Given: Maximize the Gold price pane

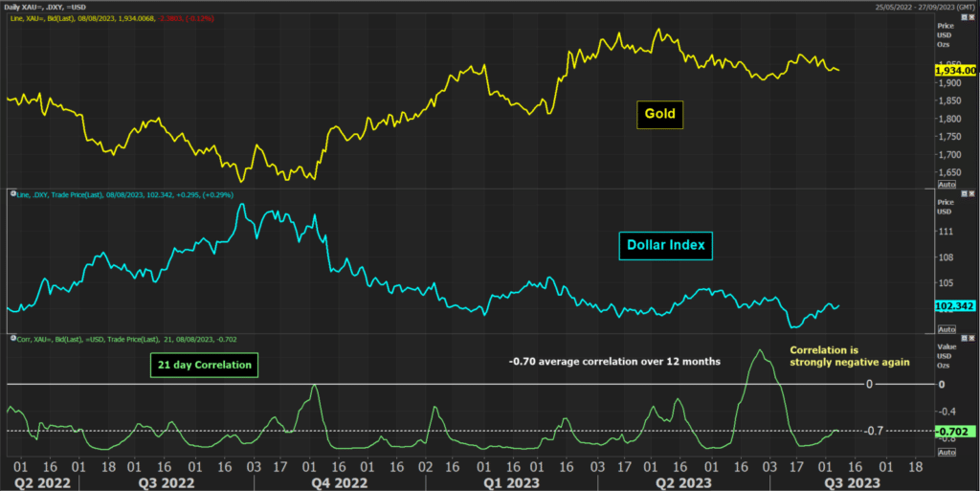Looking at the screenshot, I should (965, 17).
